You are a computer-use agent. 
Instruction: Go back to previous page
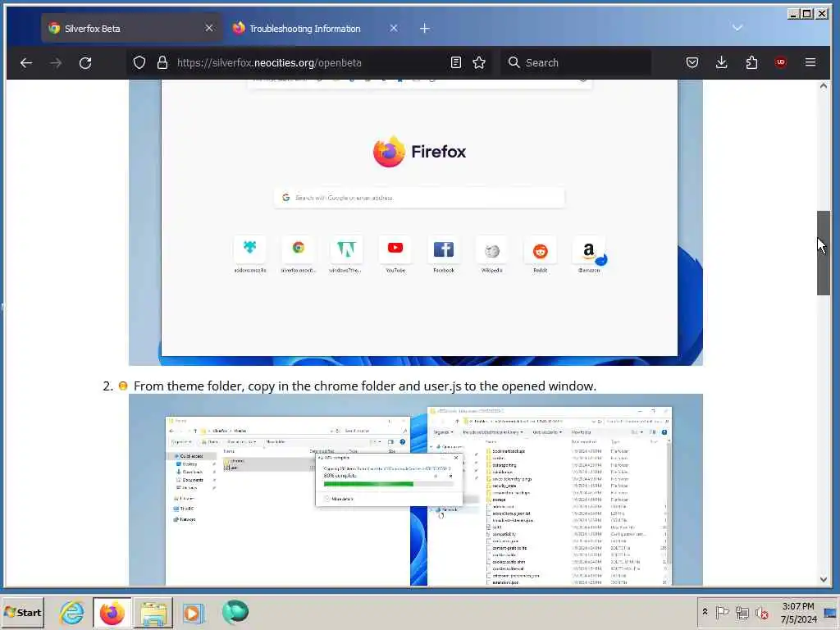[26, 62]
